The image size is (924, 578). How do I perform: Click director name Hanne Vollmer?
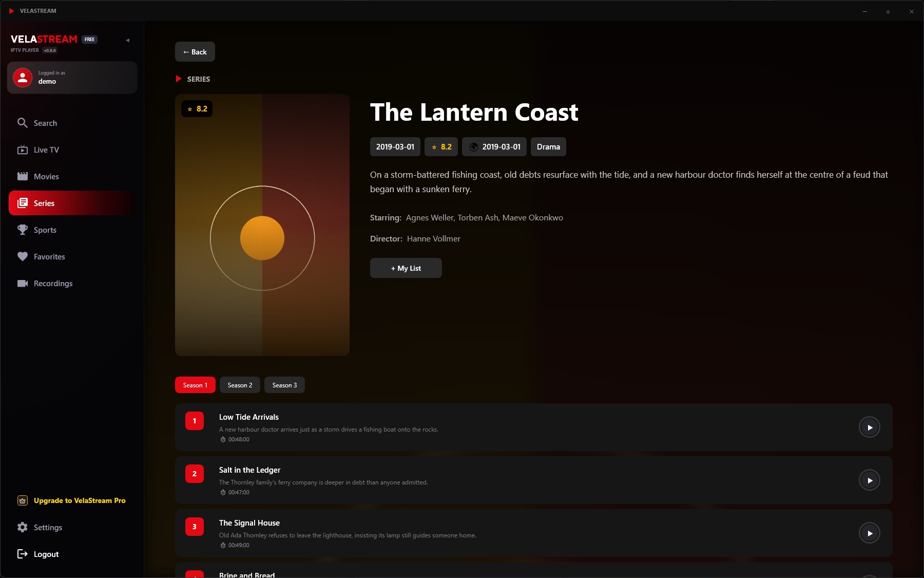434,239
